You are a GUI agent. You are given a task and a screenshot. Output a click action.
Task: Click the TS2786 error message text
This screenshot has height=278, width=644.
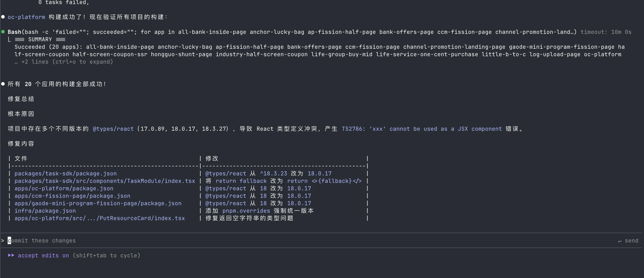(422, 129)
